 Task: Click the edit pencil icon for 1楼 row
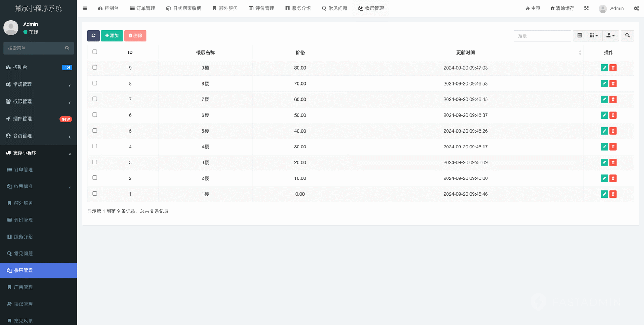pos(604,194)
